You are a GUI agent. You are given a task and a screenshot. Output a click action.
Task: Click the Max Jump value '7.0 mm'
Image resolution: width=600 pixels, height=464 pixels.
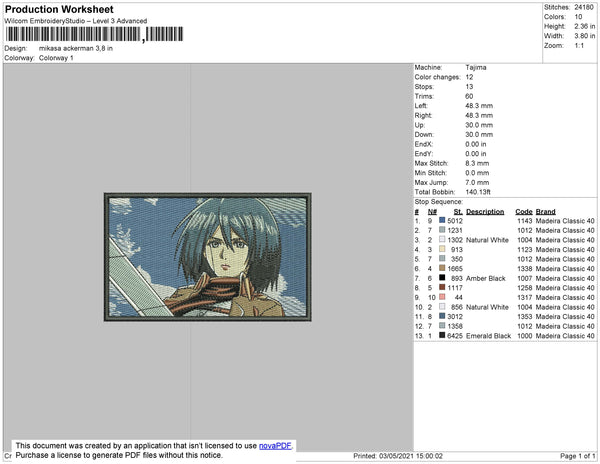[477, 182]
